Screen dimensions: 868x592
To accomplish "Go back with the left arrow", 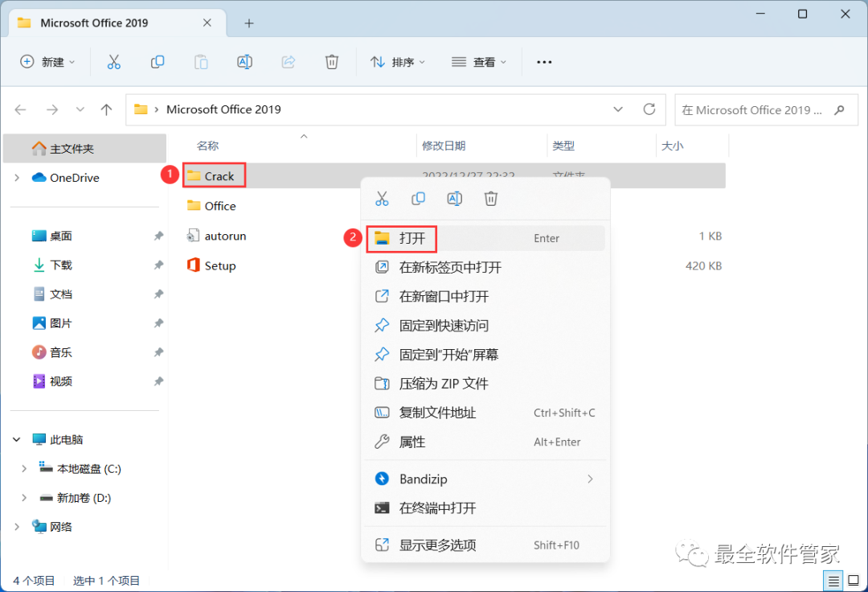I will [20, 109].
